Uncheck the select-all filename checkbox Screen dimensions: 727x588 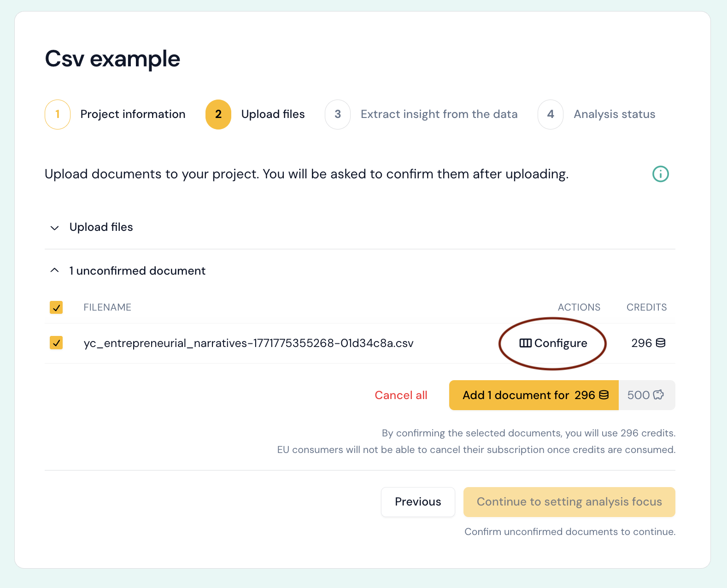(x=56, y=307)
